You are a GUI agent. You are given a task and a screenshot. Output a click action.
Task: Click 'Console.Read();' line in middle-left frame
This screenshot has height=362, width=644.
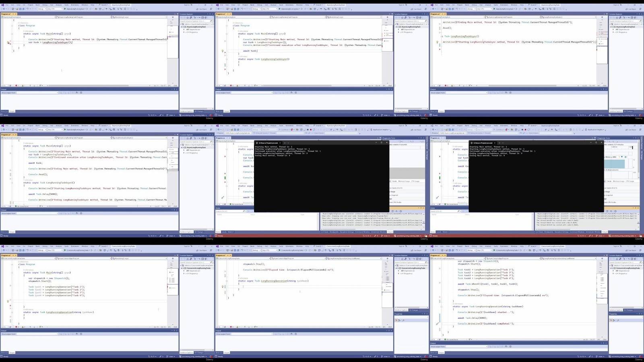pos(38,174)
